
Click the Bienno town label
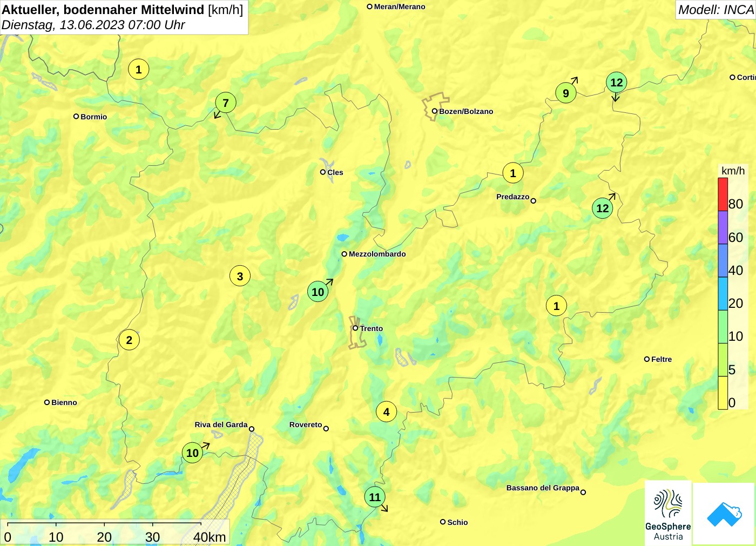[64, 402]
